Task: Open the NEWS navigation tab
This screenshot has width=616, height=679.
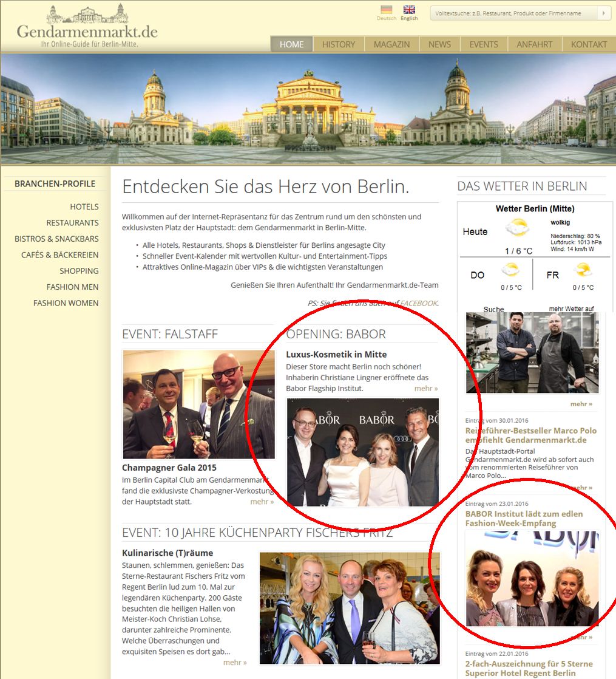Action: pos(439,44)
